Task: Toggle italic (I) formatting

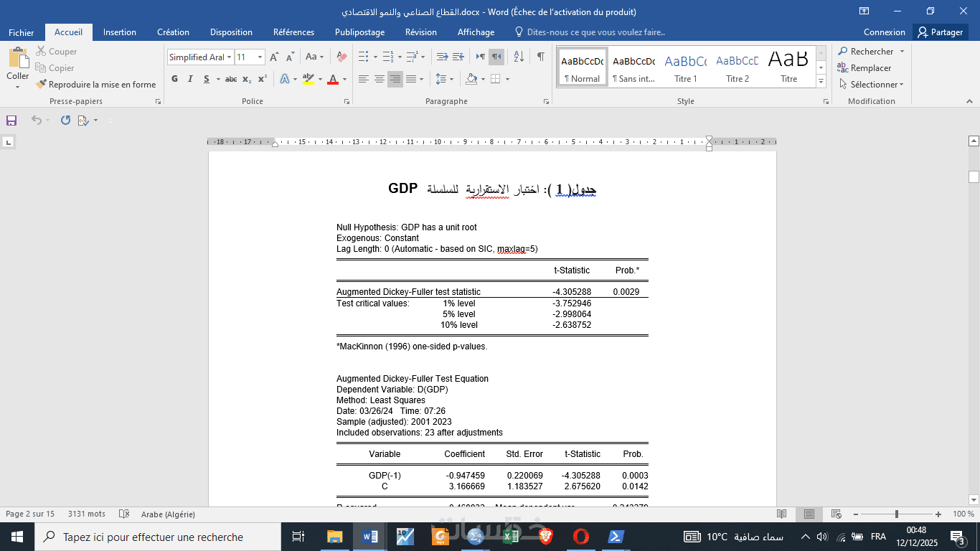Action: coord(190,79)
